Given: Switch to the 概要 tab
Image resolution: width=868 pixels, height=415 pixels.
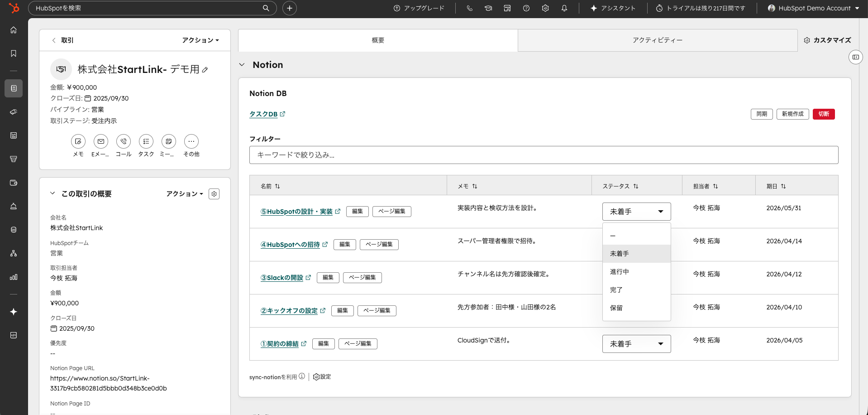Looking at the screenshot, I should pos(378,40).
